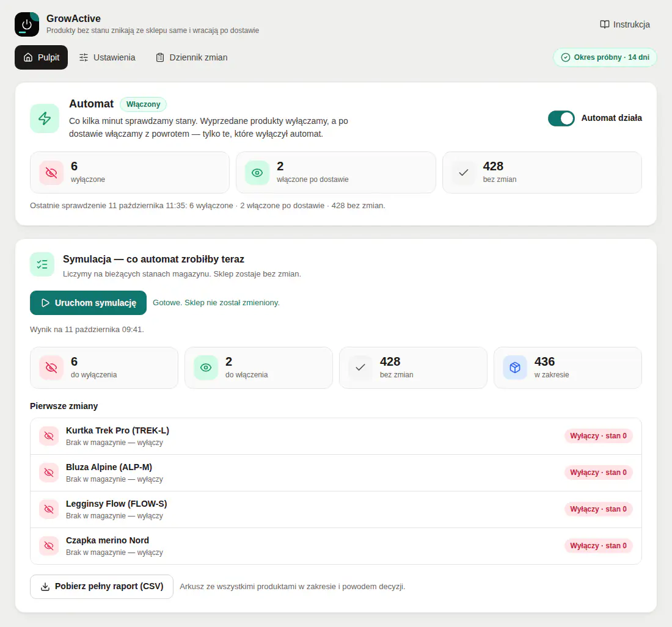The width and height of the screenshot is (672, 627).
Task: Click the Włączony status badge
Action: pyautogui.click(x=143, y=104)
